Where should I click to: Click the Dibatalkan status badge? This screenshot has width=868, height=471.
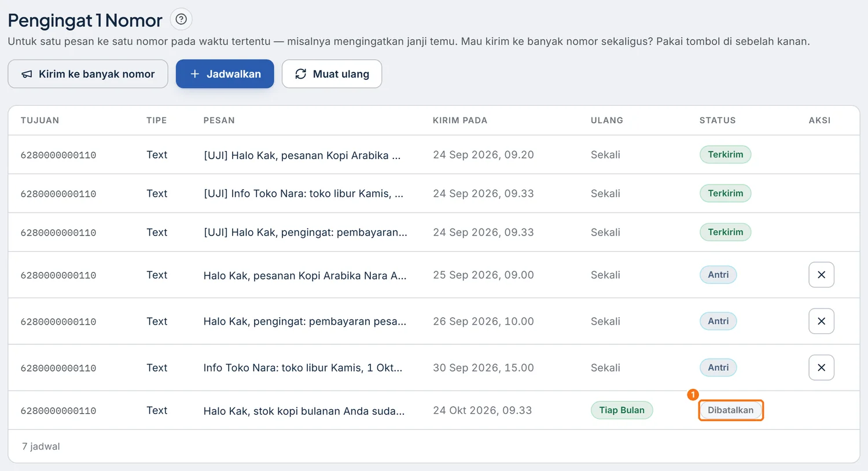click(731, 410)
